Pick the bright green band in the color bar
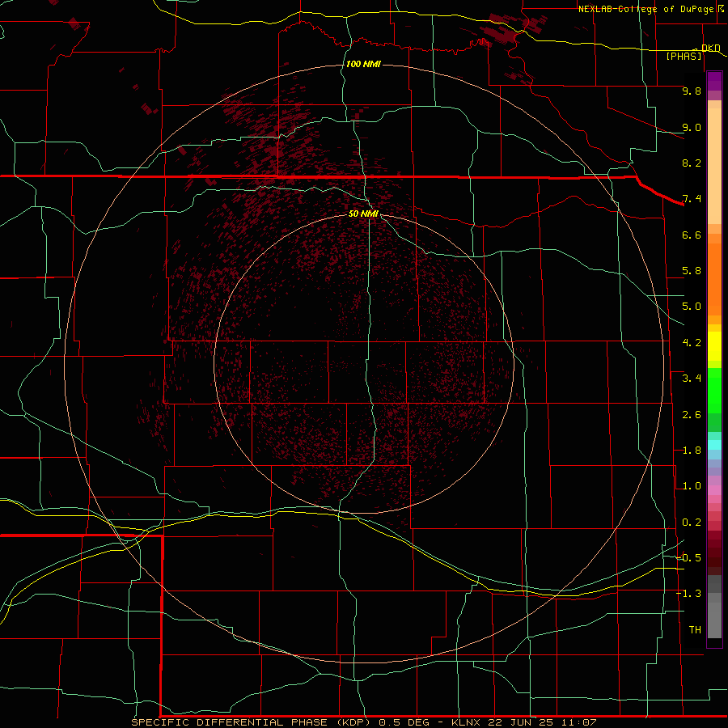The height and width of the screenshot is (728, 728). tap(714, 392)
